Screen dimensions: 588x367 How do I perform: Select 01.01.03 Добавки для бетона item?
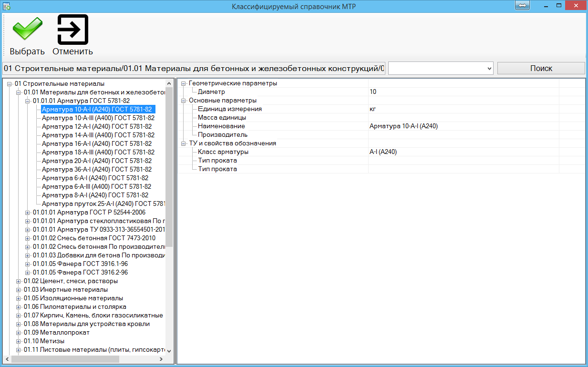pos(99,255)
